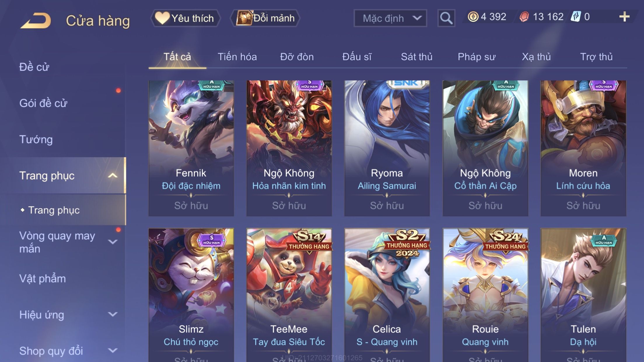This screenshot has height=362, width=644.
Task: Open the search magnifier icon
Action: [446, 18]
